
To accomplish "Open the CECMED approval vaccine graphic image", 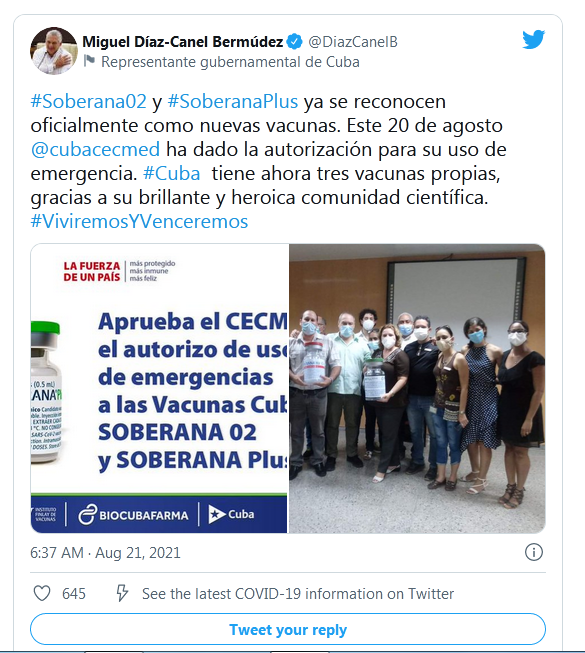I will 159,388.
